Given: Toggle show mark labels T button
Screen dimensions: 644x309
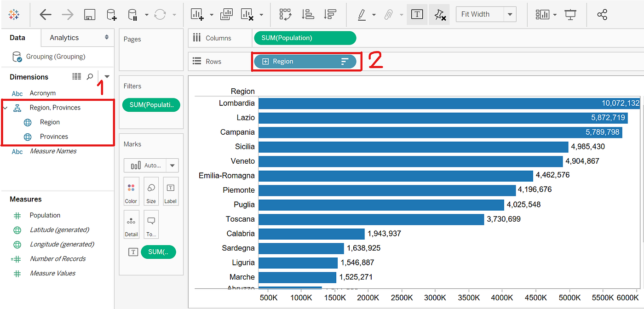Looking at the screenshot, I should [x=417, y=14].
